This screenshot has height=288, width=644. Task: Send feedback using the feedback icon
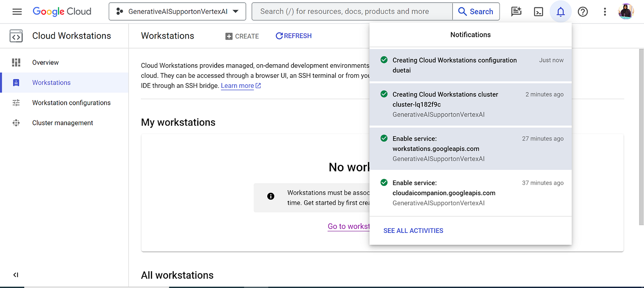(x=516, y=11)
